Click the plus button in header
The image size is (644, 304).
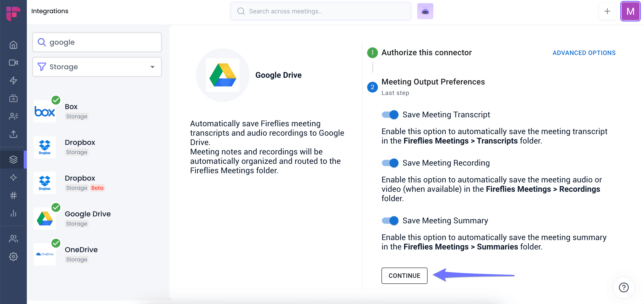pos(607,11)
